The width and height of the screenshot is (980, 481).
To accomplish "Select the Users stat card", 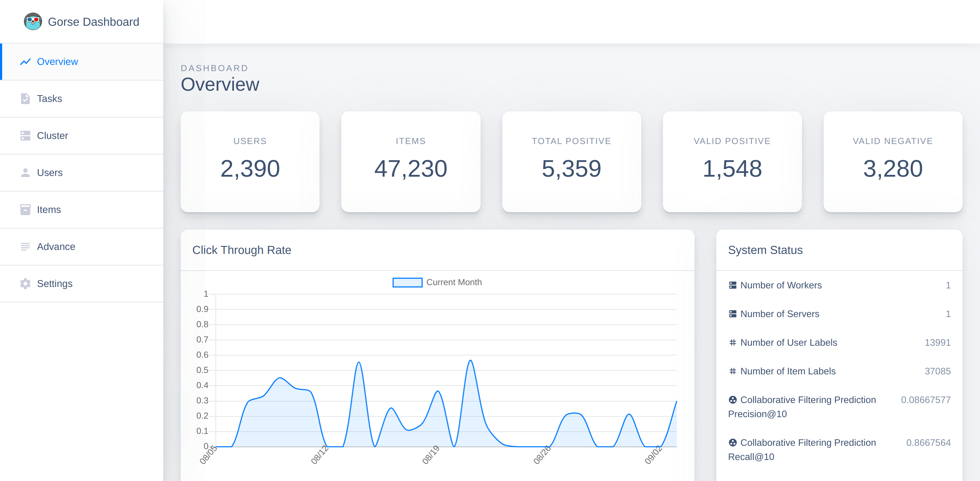I will tap(250, 162).
